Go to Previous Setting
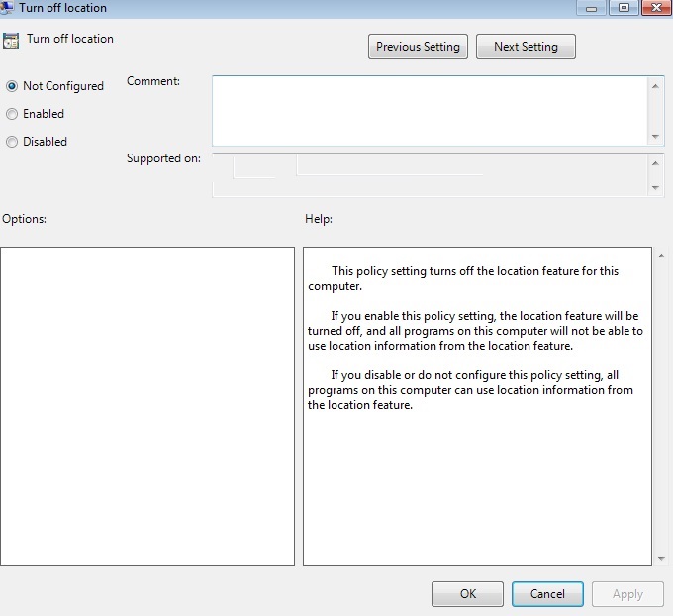 coord(418,47)
